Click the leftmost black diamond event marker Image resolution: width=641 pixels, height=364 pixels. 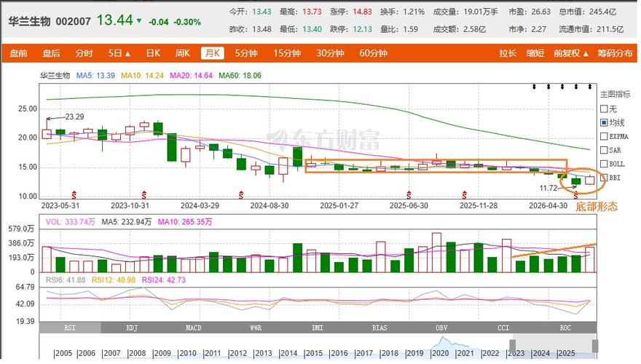[534, 87]
